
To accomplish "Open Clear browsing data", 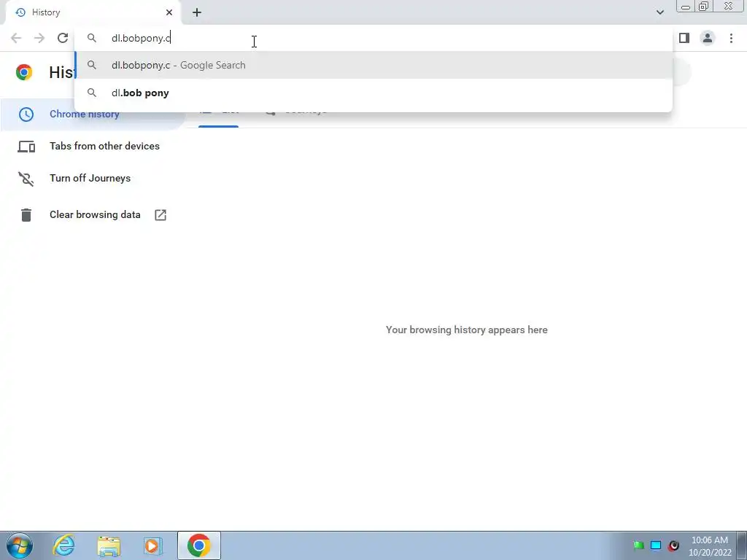I will tap(95, 215).
